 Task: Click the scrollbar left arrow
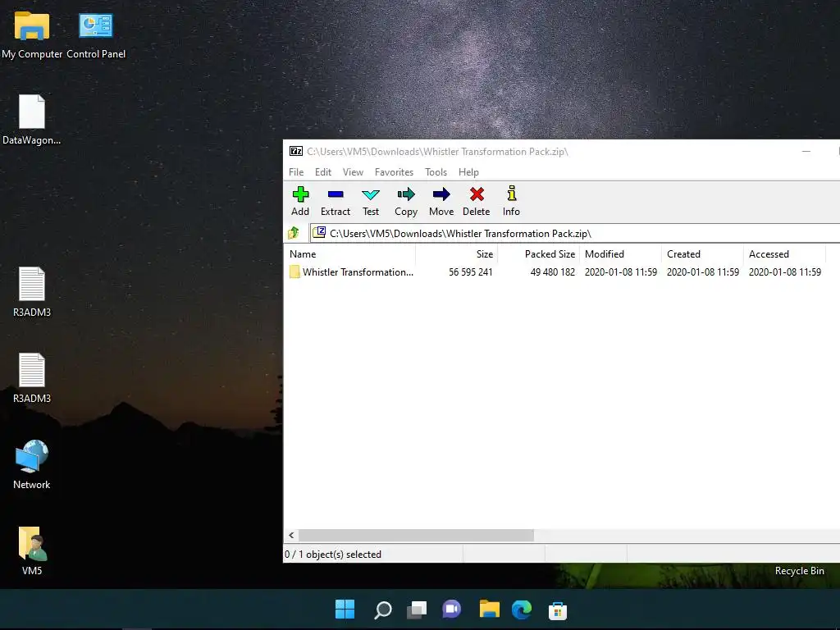click(291, 535)
